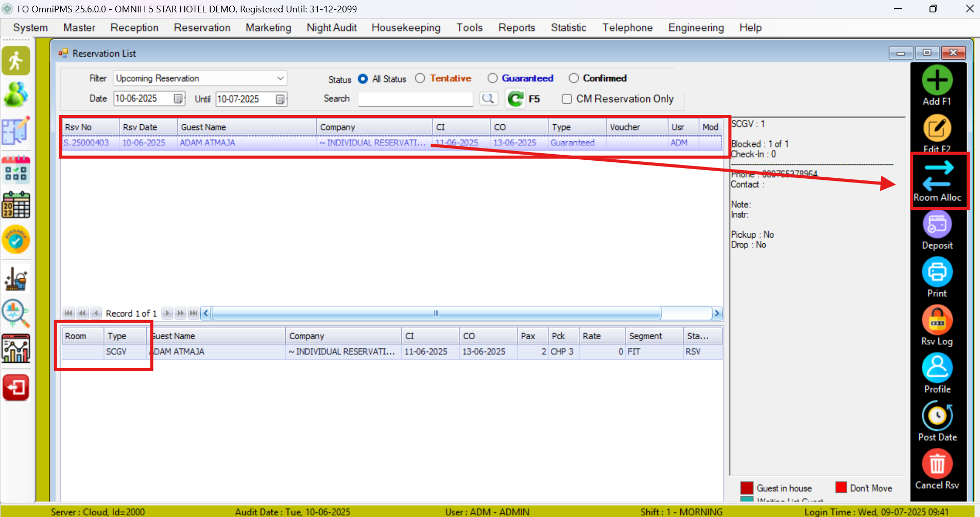Click the Cancel Rsv trash icon
This screenshot has width=980, height=517.
coord(937,463)
